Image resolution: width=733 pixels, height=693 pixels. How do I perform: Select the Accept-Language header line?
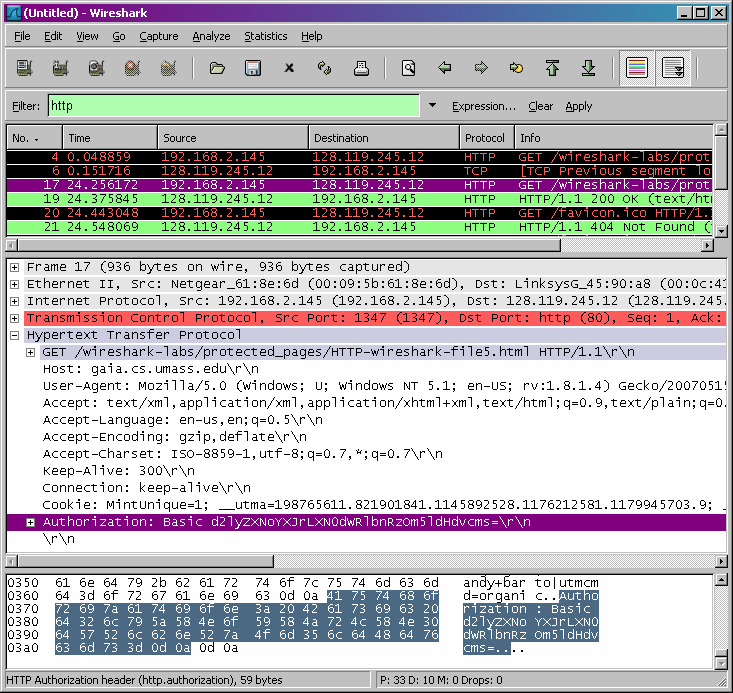click(x=182, y=420)
